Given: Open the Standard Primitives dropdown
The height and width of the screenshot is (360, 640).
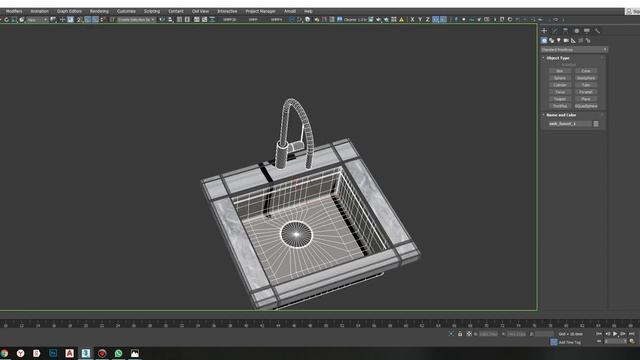Looking at the screenshot, I should 574,49.
